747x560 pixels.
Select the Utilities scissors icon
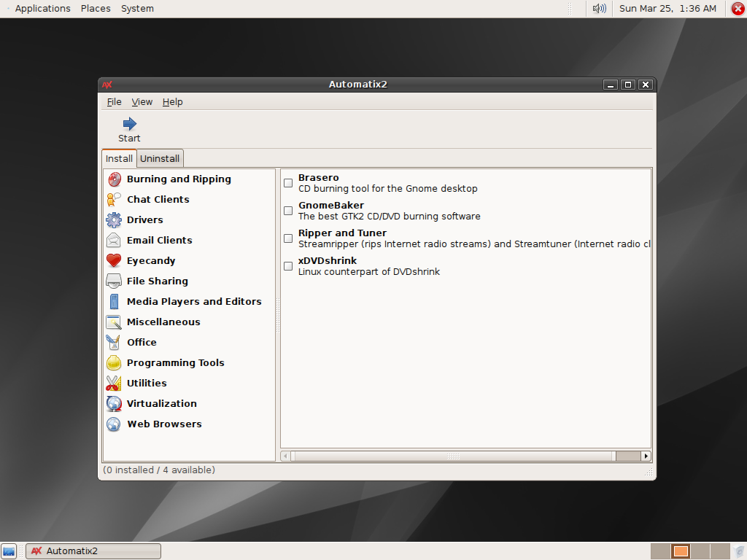(x=114, y=383)
